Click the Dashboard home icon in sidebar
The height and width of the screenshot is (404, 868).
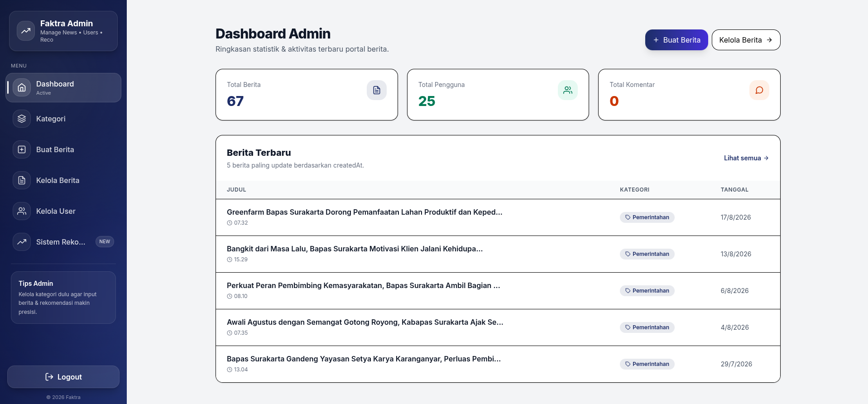click(x=22, y=87)
